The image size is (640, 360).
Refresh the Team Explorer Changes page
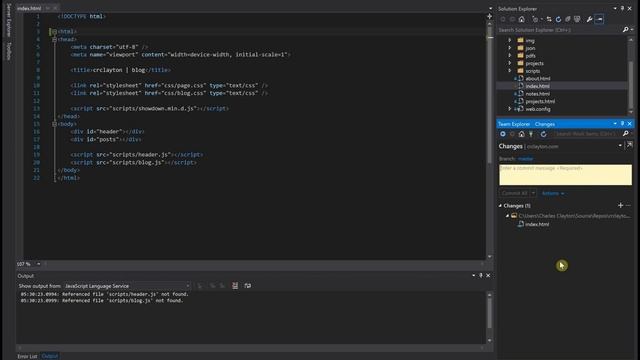pyautogui.click(x=544, y=134)
